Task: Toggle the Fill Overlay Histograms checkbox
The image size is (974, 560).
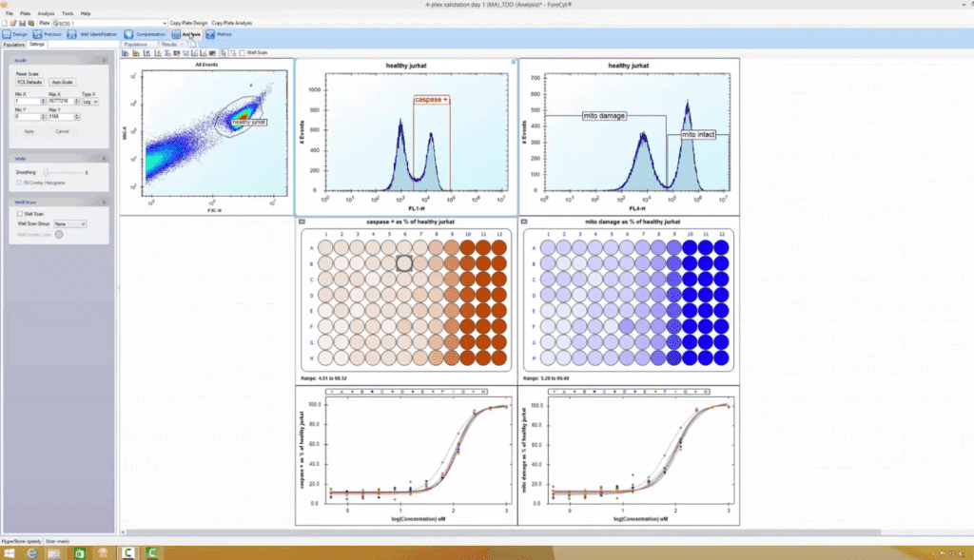Action: pyautogui.click(x=18, y=183)
